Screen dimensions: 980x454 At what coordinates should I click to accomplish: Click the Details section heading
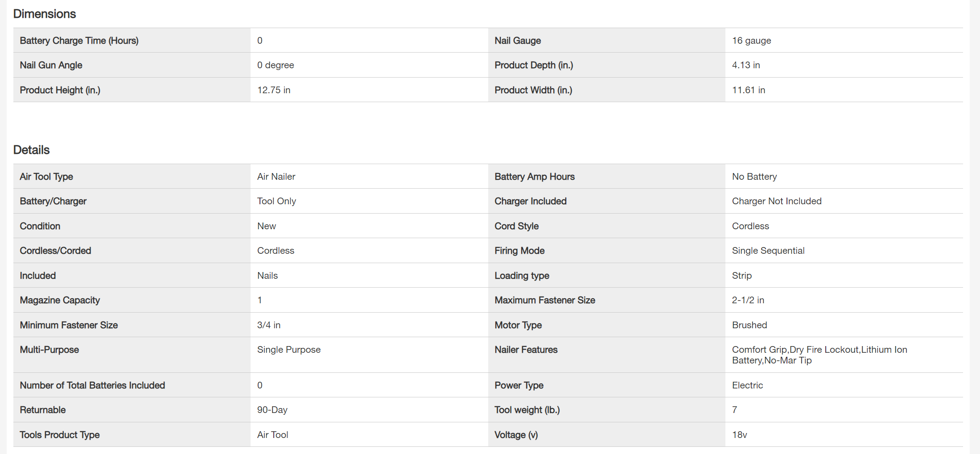(31, 150)
